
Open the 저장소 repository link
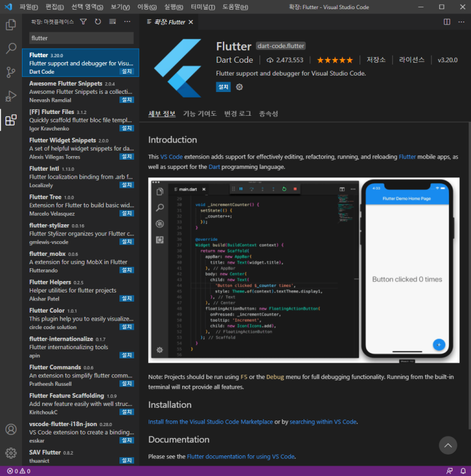pyautogui.click(x=376, y=60)
